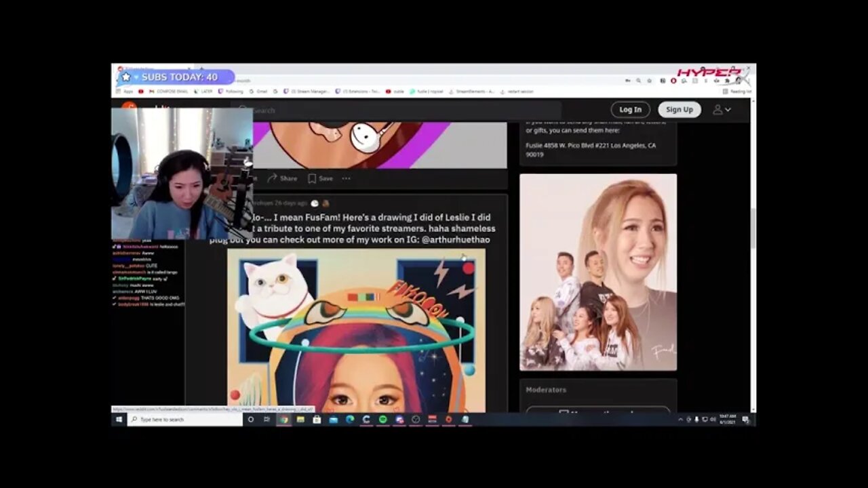Click the Reddit Log In button
This screenshot has height=488, width=868.
click(630, 110)
